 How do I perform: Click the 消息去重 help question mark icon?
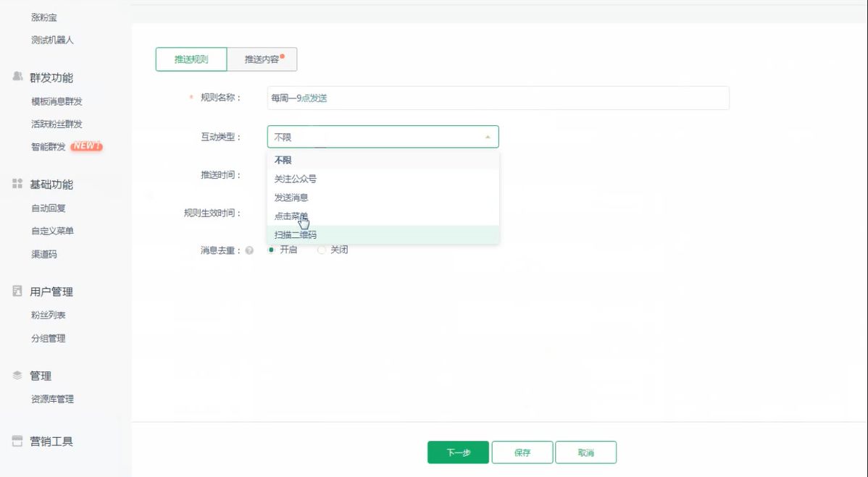pos(249,250)
